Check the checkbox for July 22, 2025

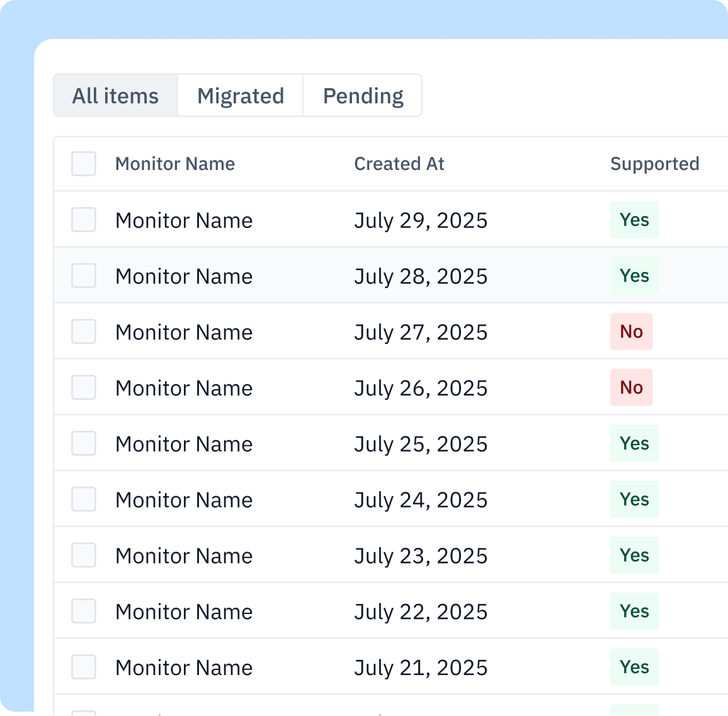(x=83, y=611)
